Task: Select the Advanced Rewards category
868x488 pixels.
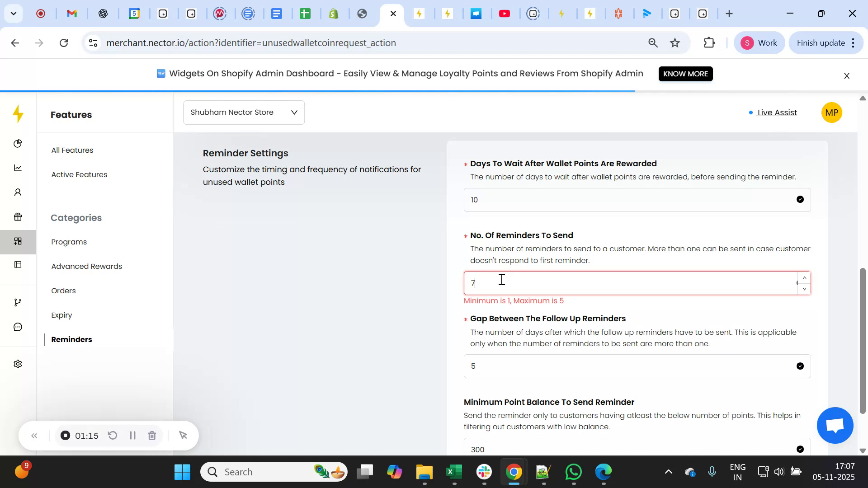Action: pos(86,266)
